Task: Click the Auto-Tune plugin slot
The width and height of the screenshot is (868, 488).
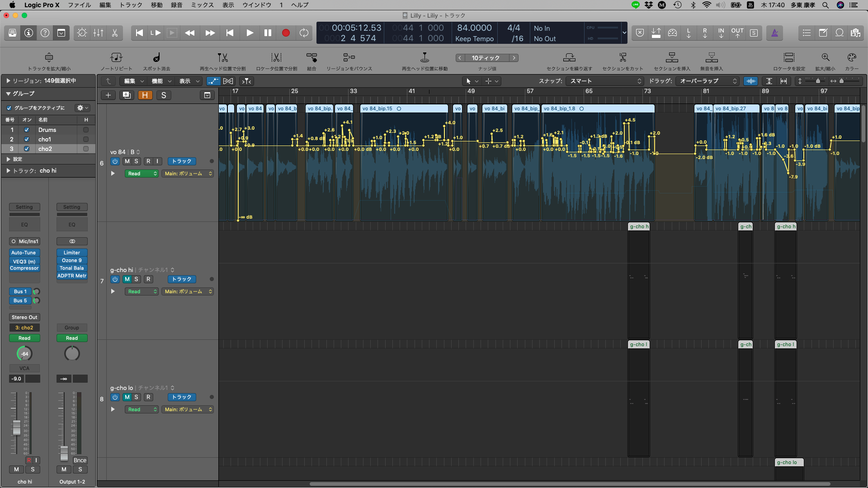Action: click(24, 253)
